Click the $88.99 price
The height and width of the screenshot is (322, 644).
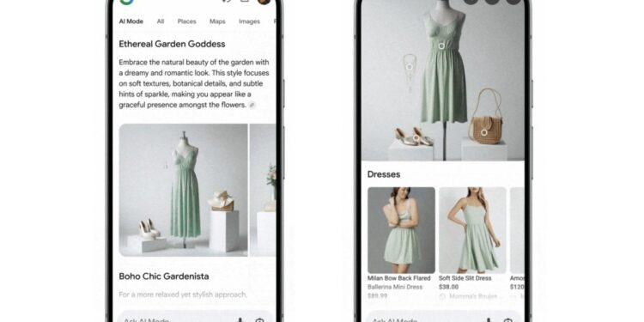click(x=378, y=295)
